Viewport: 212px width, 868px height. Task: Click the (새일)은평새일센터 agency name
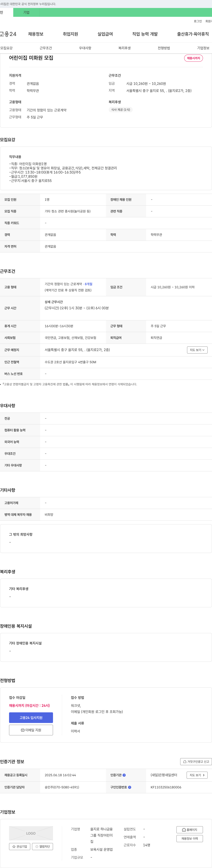point(164,775)
